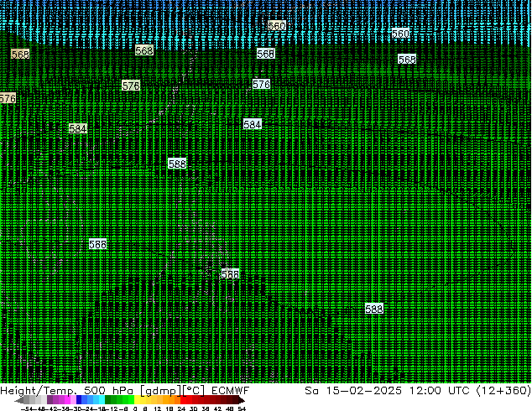Select the dark blue legend swatch above -30
The height and width of the screenshot is (411, 532).
tap(79, 399)
